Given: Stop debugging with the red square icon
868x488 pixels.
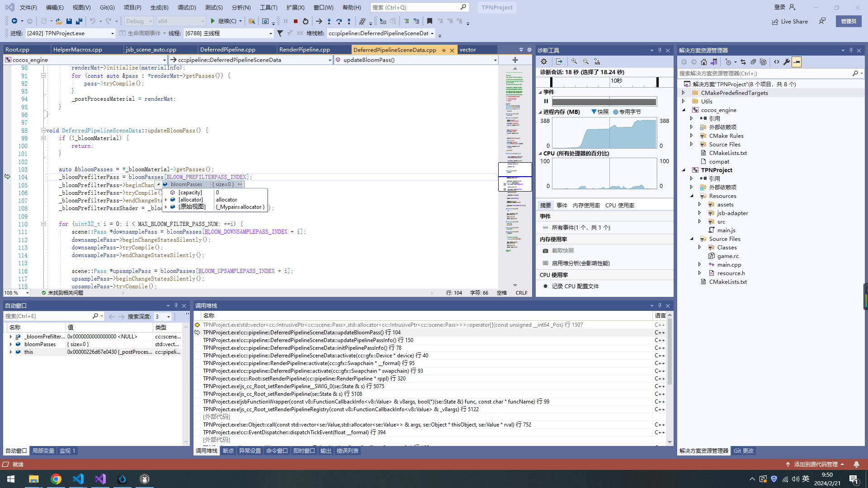Looking at the screenshot, I should 296,21.
